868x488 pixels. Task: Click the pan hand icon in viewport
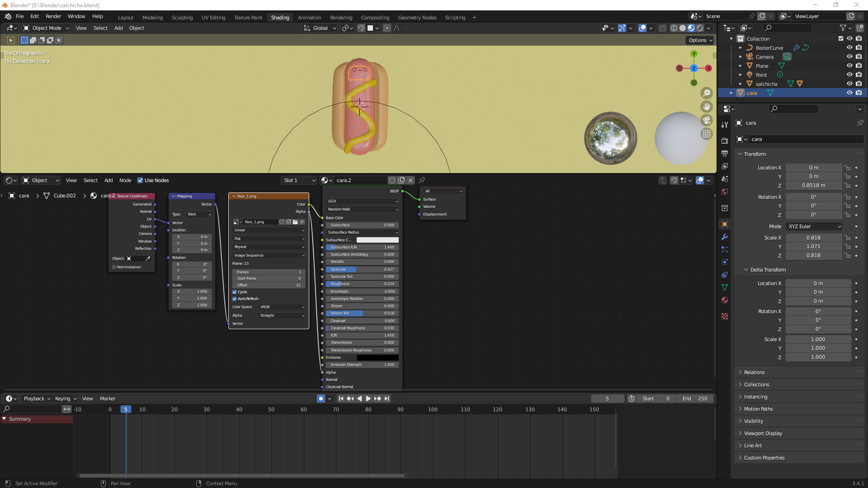coord(706,107)
